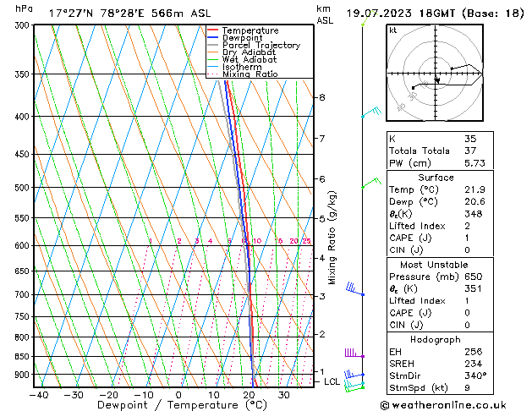Image resolution: width=532 pixels, height=411 pixels.
Task: Select the Dry Adiabat legend entry
Action: 249,52
